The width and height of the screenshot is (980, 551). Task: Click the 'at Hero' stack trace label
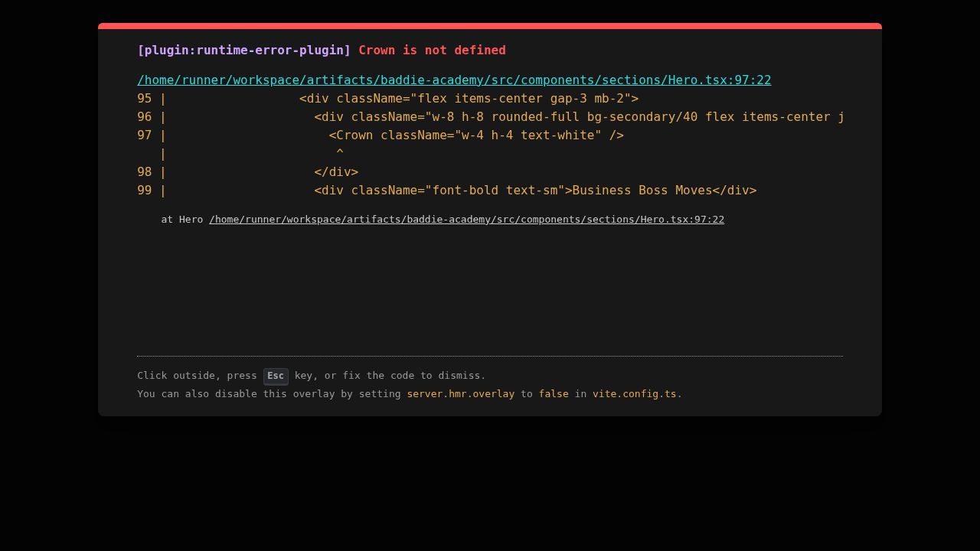(x=182, y=220)
